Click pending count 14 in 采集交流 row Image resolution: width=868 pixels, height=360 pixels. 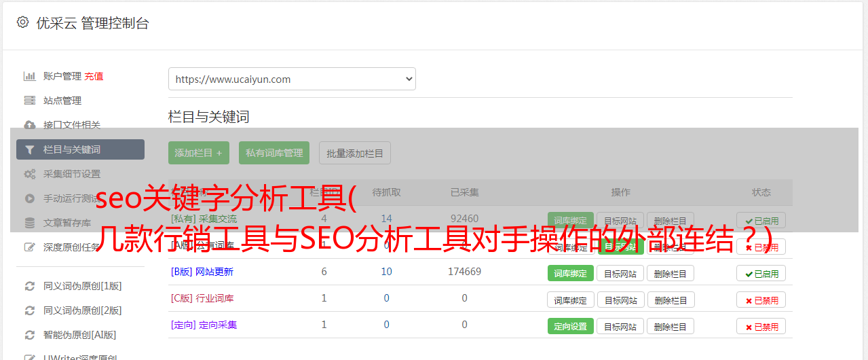pos(387,219)
